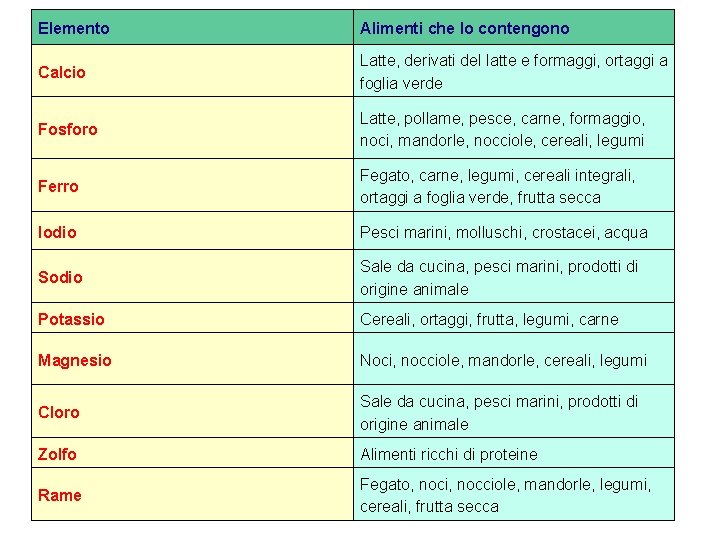Select the "Potassio" element cell
This screenshot has height=540, width=720.
pos(71,319)
